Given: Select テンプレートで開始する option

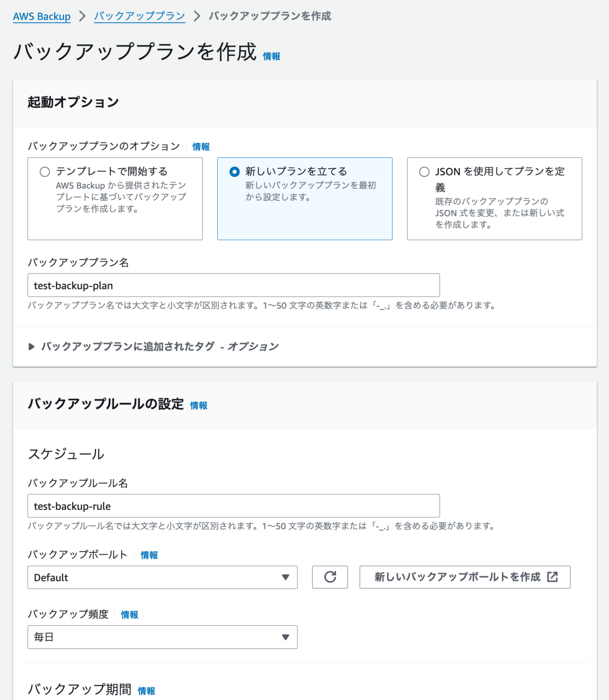Looking at the screenshot, I should (x=45, y=171).
